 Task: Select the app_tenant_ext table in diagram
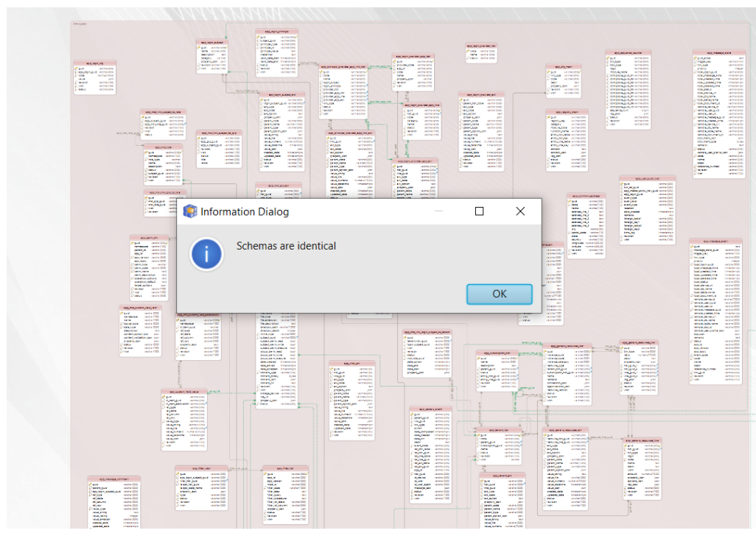(502, 501)
